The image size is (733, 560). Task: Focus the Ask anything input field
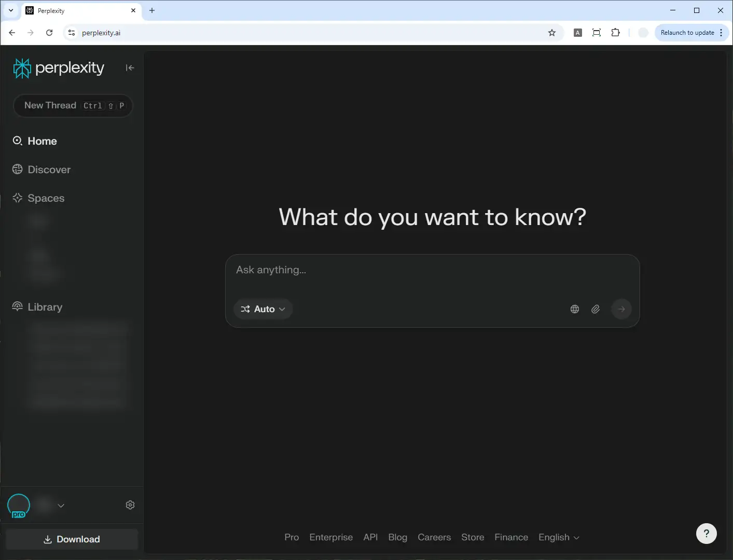433,270
